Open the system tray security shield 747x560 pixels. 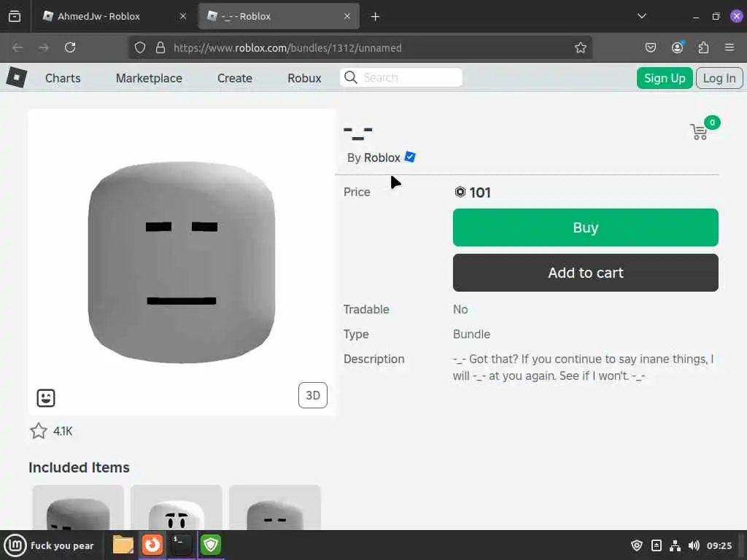637,545
